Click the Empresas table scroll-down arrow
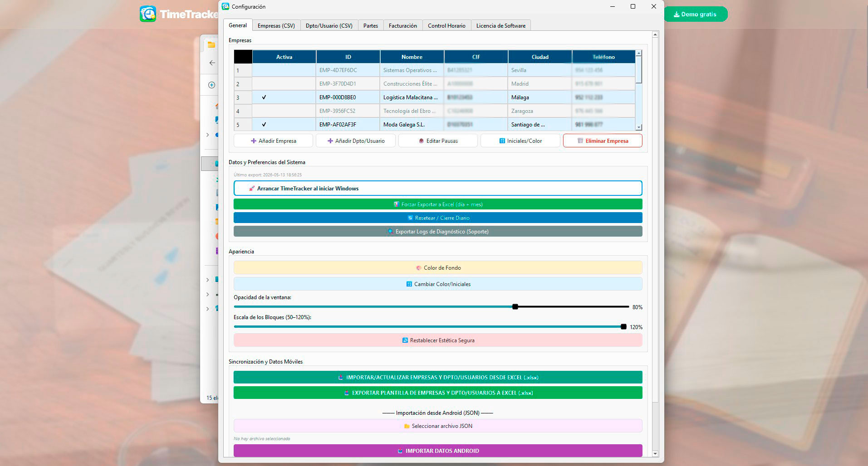 (x=639, y=127)
